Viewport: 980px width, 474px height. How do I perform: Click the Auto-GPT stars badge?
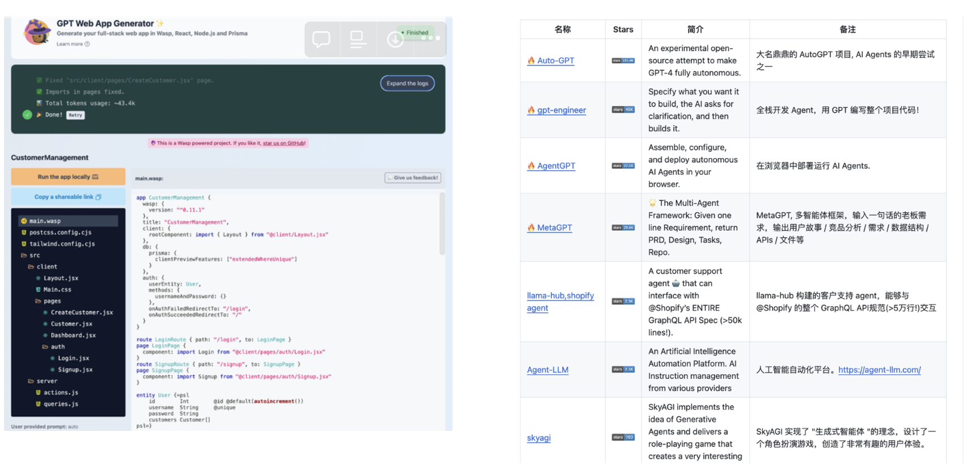click(623, 61)
